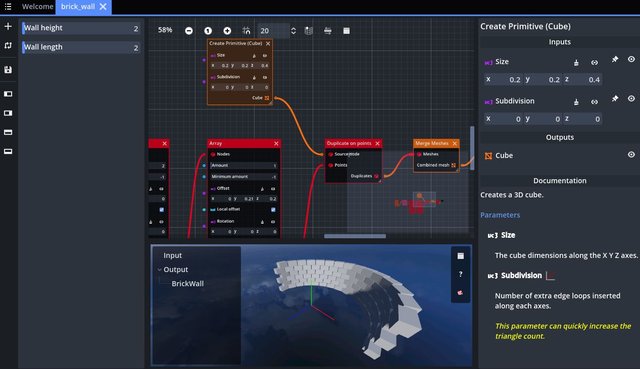This screenshot has width=640, height=369.
Task: Toggle visibility eye for Cube output
Action: pyautogui.click(x=631, y=154)
